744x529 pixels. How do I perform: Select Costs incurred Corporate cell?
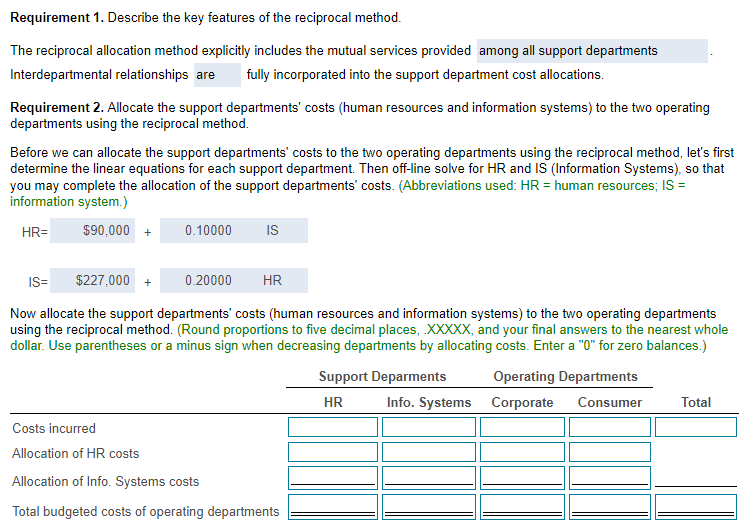522,427
